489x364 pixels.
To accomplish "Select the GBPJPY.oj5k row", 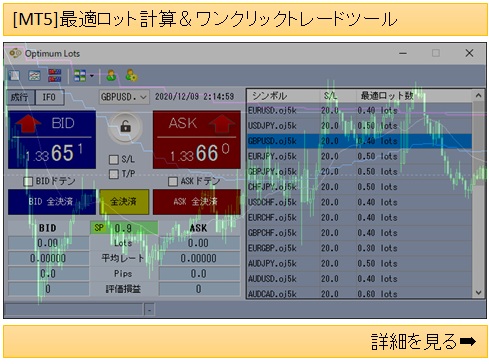I will (359, 172).
